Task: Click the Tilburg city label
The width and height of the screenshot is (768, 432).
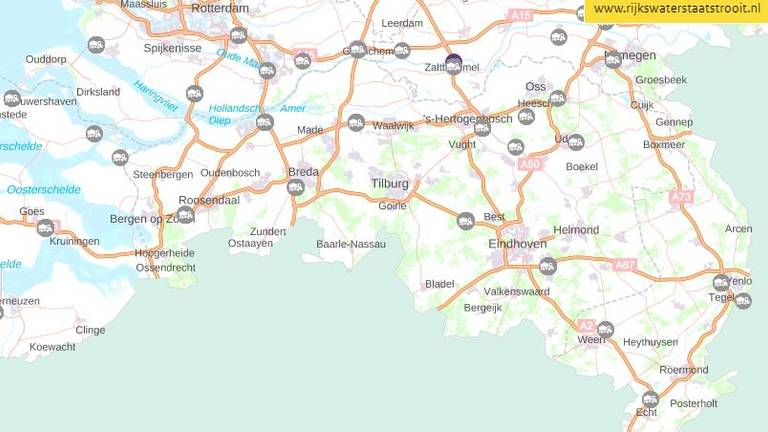Action: (389, 183)
